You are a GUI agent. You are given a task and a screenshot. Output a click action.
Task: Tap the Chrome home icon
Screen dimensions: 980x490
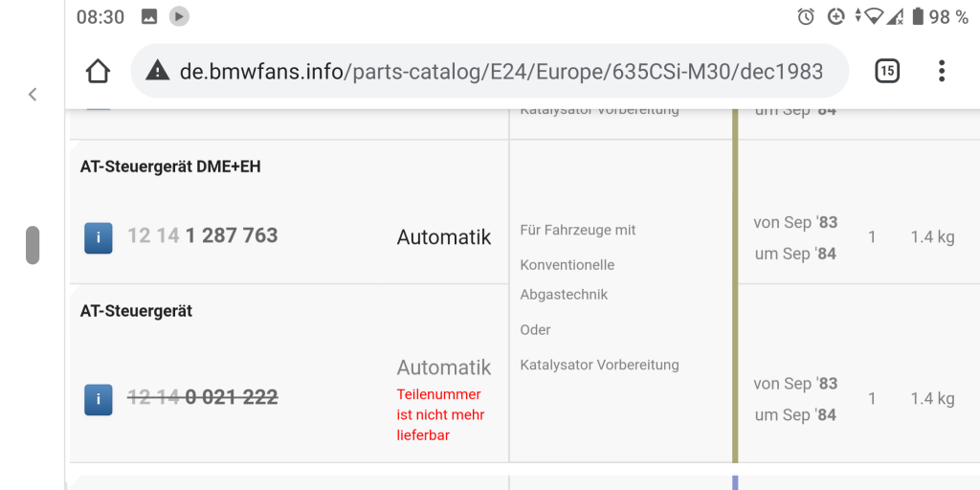98,71
